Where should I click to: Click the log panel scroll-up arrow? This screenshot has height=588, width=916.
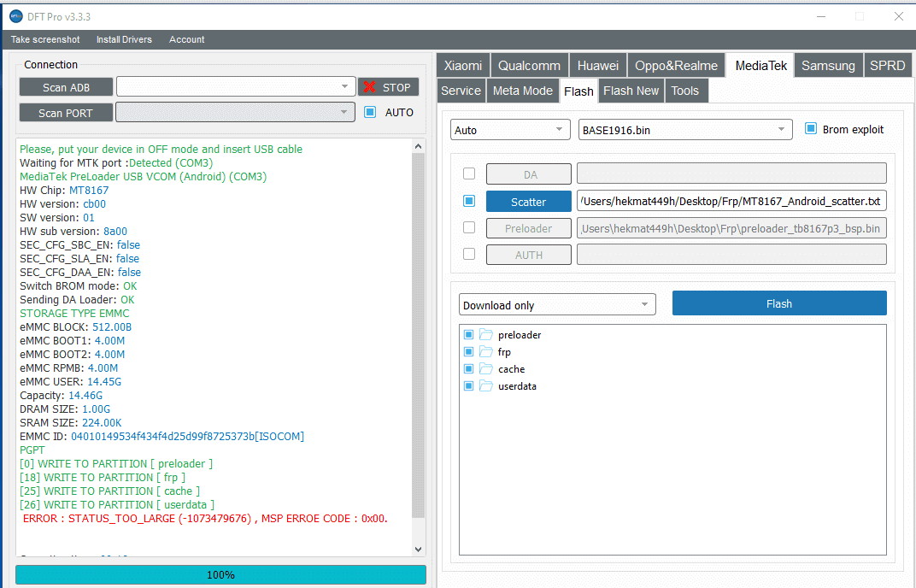coord(418,146)
